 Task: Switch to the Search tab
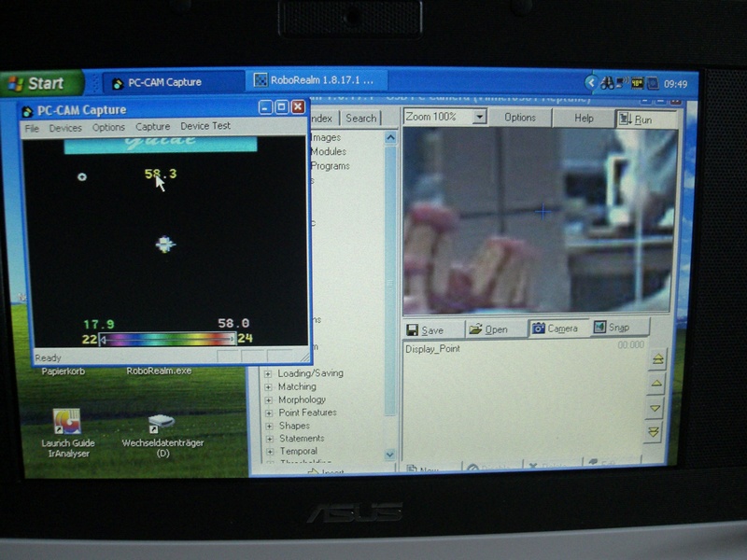point(361,119)
